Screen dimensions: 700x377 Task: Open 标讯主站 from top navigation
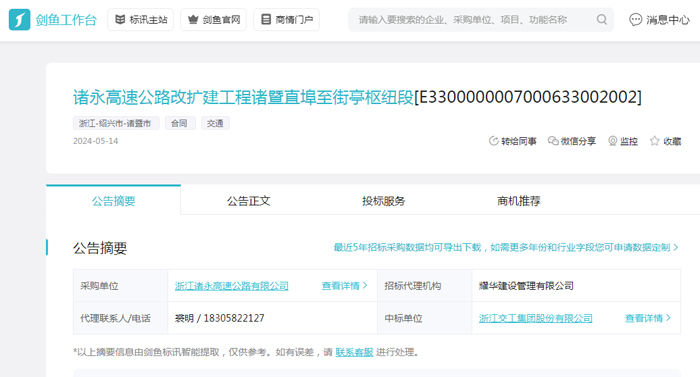[141, 20]
